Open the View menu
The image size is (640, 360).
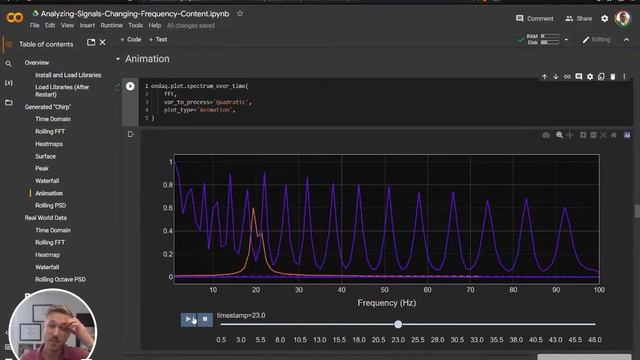click(67, 25)
